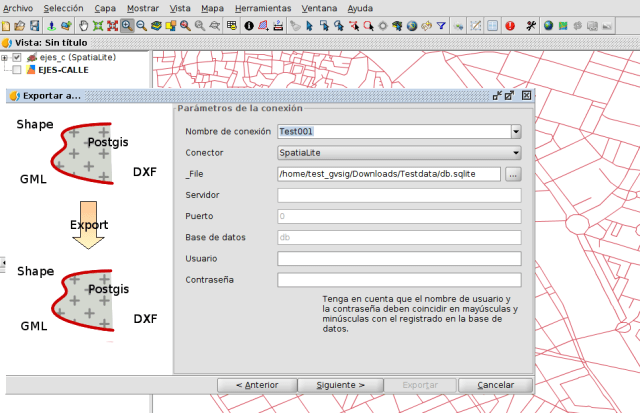Viewport: 640px width, 413px height.
Task: Open the Conector SpatiaLite dropdown
Action: [x=516, y=153]
